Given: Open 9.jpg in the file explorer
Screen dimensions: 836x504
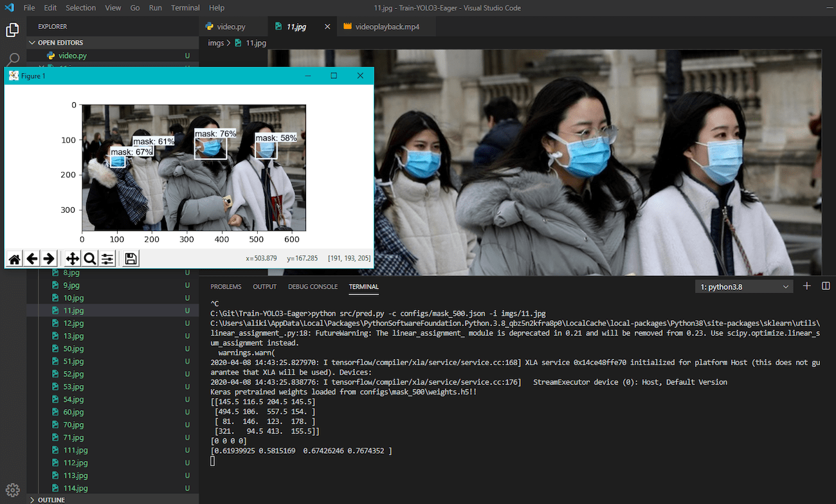Looking at the screenshot, I should click(x=113, y=285).
